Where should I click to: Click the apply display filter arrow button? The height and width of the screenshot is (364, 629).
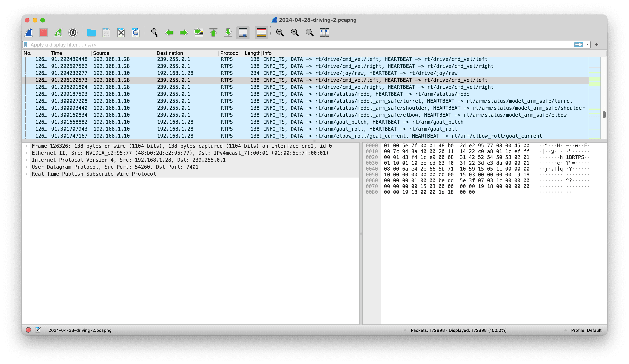click(x=578, y=45)
